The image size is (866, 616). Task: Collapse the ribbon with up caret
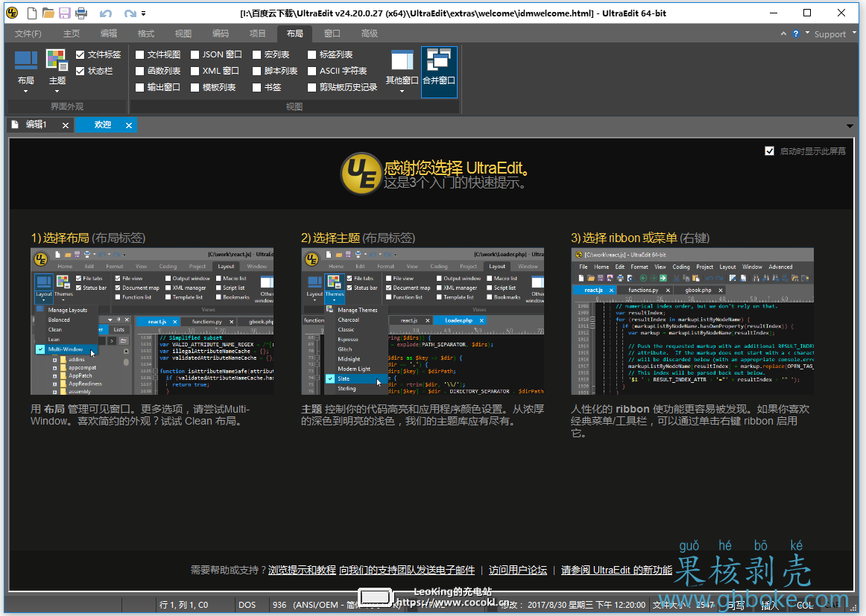783,34
